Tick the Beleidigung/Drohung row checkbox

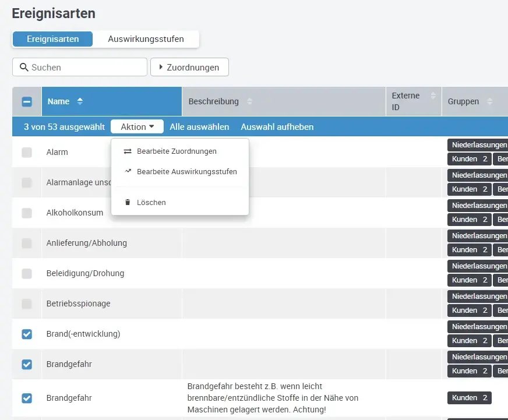[27, 274]
